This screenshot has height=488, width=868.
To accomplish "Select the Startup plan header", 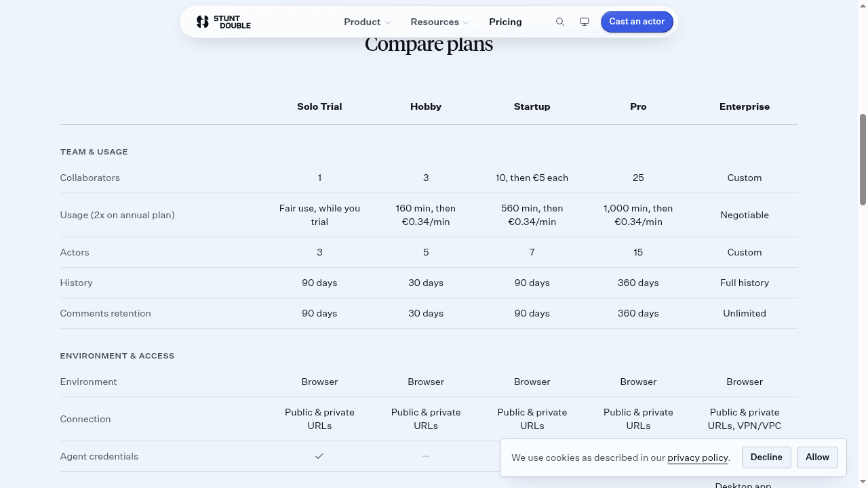I will coord(532,106).
